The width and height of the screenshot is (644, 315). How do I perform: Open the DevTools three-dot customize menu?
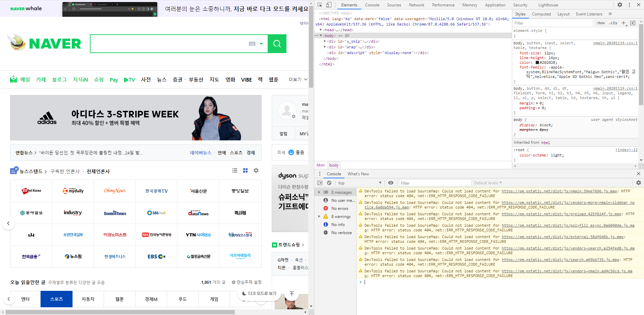pos(629,5)
